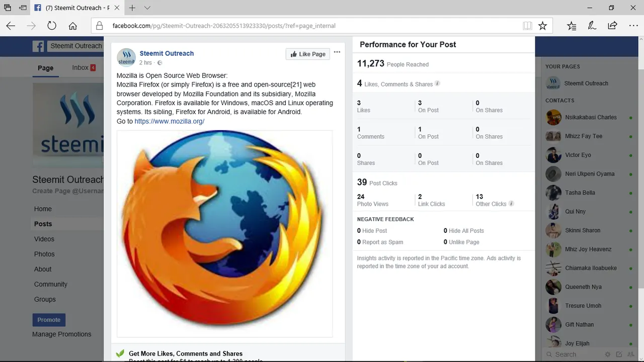Click the Steemit Outreach post avatar
Screen dimensions: 644x362
coord(126,57)
